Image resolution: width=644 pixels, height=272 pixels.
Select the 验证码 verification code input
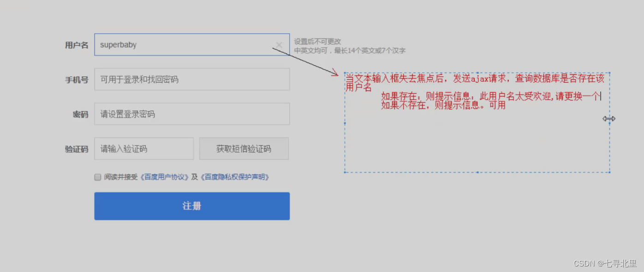pyautogui.click(x=144, y=148)
